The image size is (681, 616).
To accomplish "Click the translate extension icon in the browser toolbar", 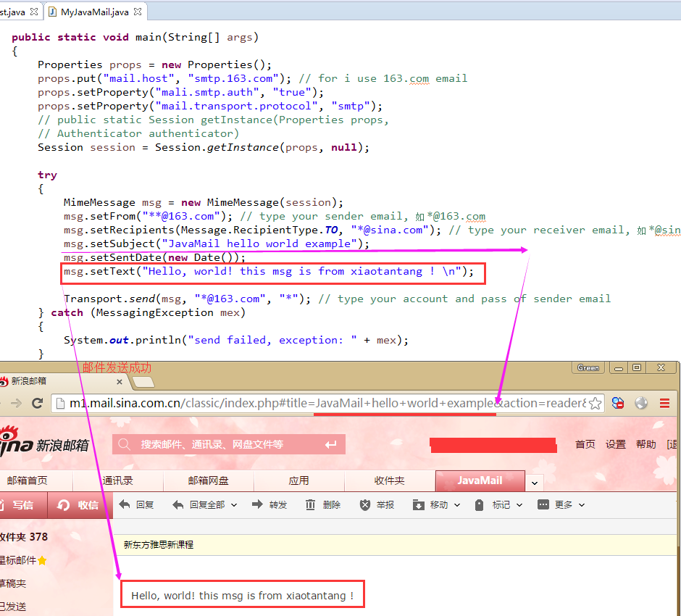I will (x=617, y=403).
